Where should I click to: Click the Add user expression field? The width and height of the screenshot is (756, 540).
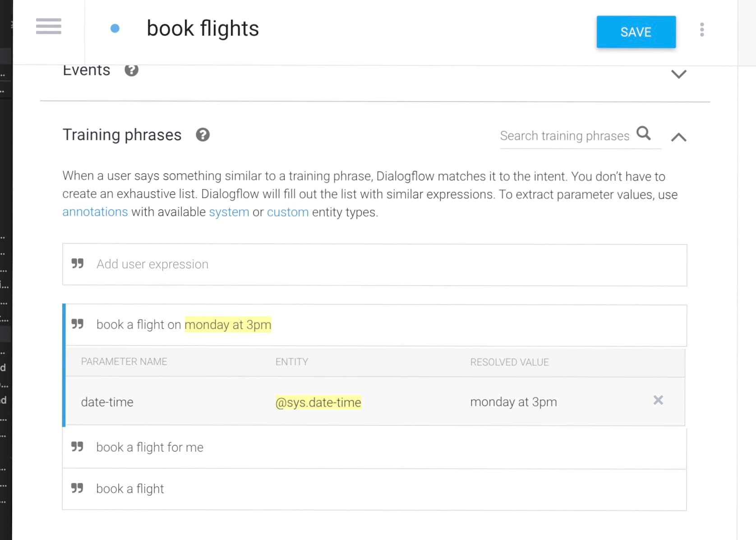point(374,265)
